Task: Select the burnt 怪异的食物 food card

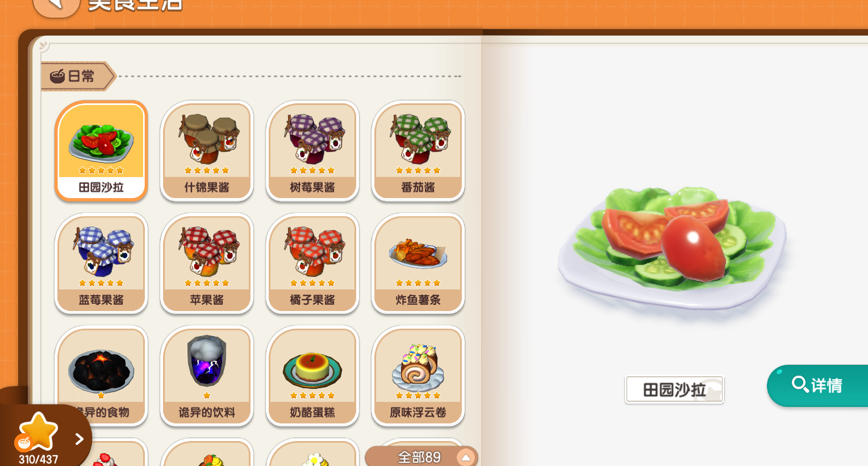Action: point(101,376)
